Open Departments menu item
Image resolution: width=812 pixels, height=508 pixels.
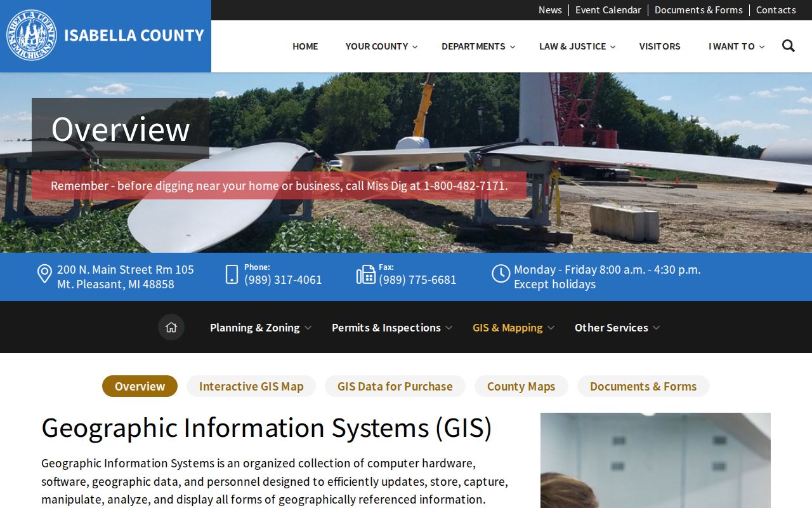click(473, 46)
